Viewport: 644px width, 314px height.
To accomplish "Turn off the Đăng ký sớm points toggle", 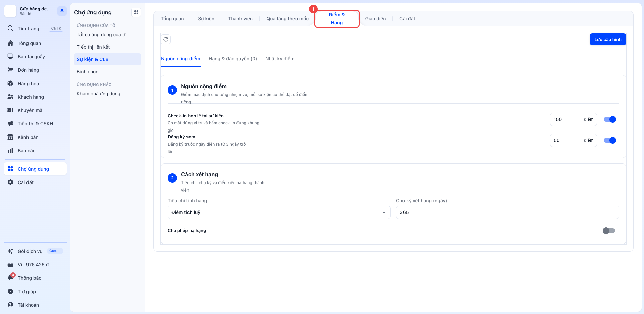I will pyautogui.click(x=610, y=140).
